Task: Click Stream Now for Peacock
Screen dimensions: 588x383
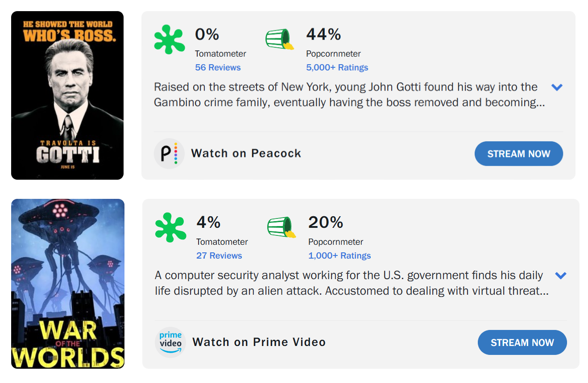Action: [x=519, y=154]
